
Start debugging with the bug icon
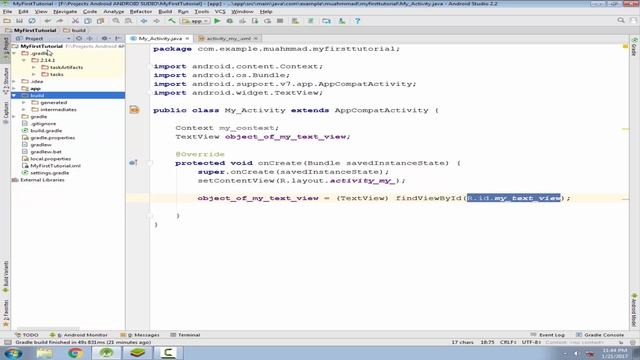coord(230,21)
